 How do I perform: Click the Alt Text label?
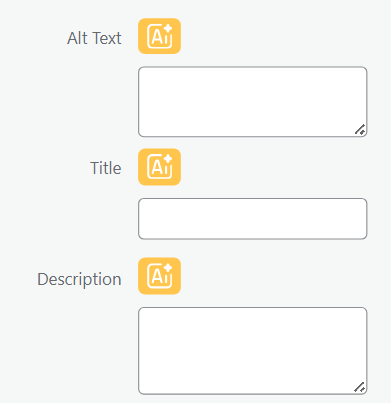click(94, 38)
